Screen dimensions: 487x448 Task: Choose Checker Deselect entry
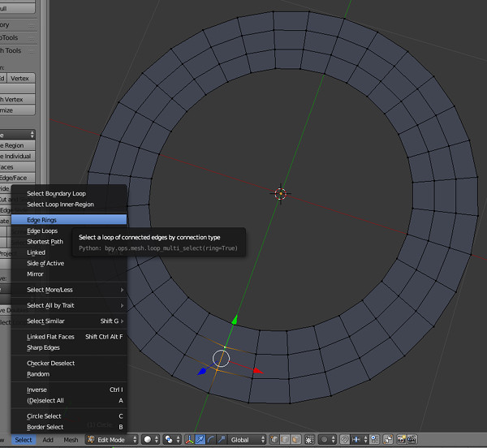pyautogui.click(x=69, y=363)
